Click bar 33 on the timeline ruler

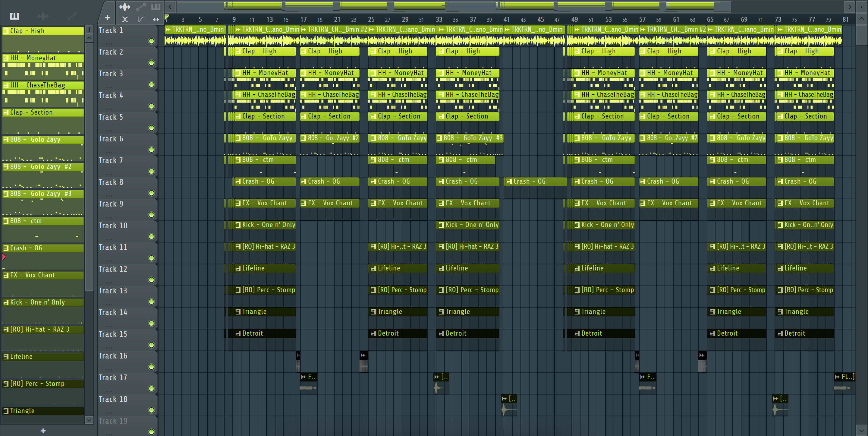(439, 19)
